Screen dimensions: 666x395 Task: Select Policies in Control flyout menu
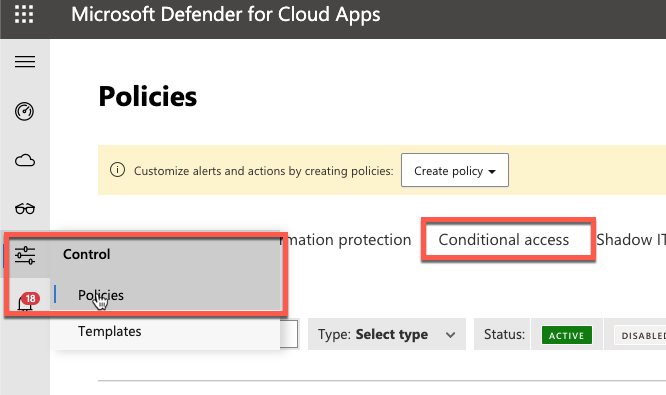101,295
